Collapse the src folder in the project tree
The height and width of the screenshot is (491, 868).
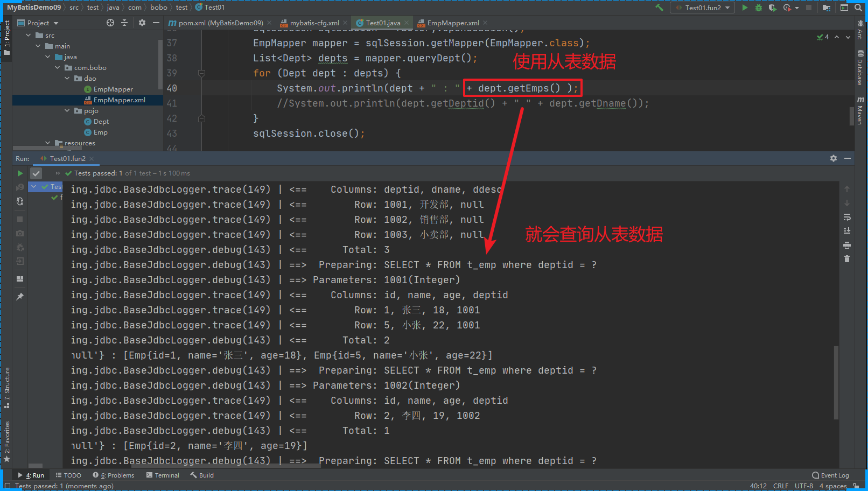tap(29, 35)
